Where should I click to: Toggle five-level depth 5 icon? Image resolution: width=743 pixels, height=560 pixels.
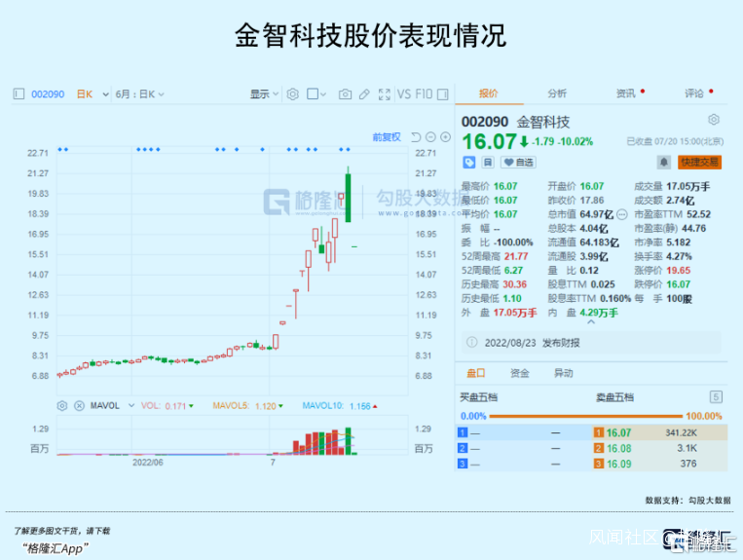point(716,397)
